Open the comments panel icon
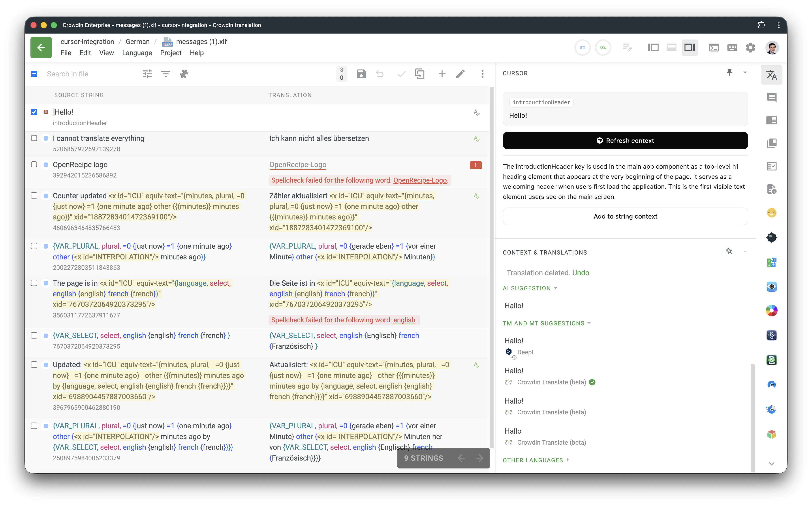 click(771, 97)
